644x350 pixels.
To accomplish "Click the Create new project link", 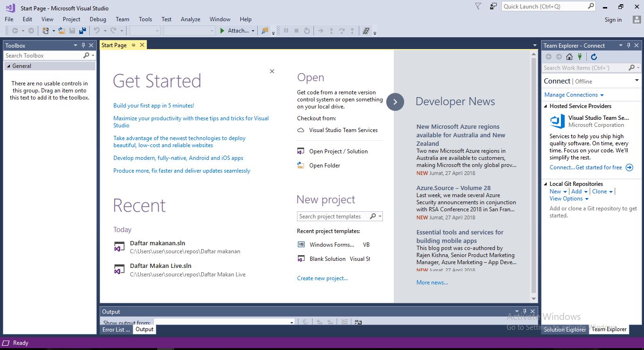I will click(x=322, y=278).
